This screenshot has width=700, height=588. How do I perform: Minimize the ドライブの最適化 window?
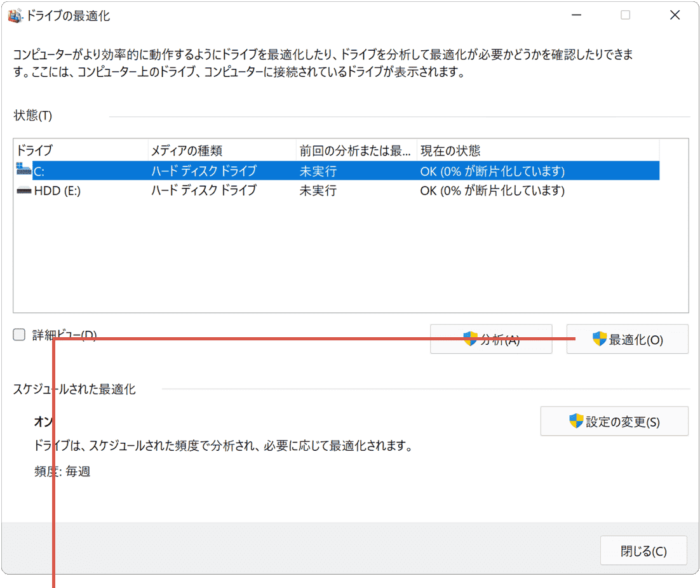[x=575, y=15]
